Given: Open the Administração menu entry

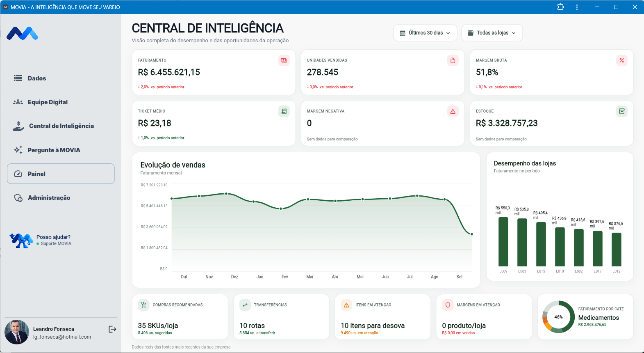Looking at the screenshot, I should [x=61, y=198].
